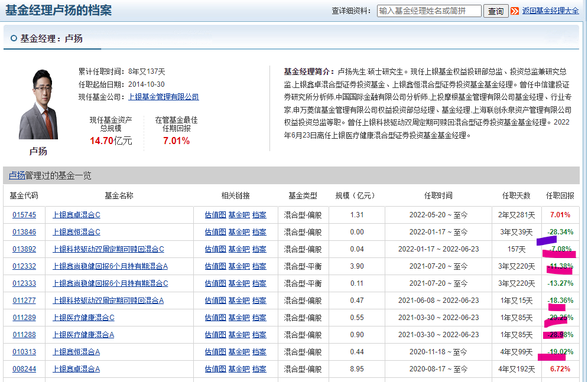Open fund code 012332
The width and height of the screenshot is (588, 382).
point(24,266)
